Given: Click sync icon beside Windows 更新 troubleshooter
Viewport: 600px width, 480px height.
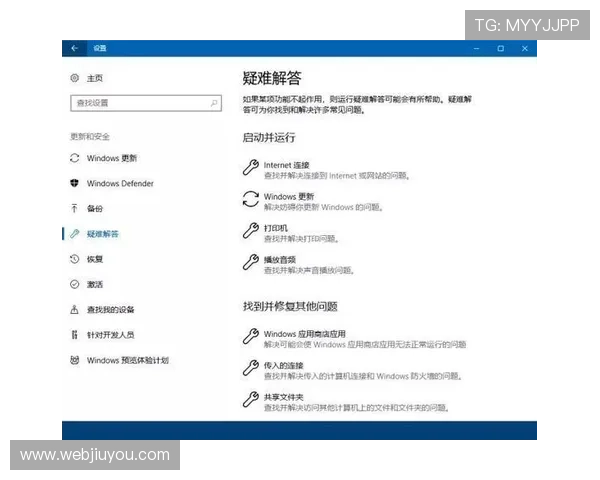Looking at the screenshot, I should (251, 199).
